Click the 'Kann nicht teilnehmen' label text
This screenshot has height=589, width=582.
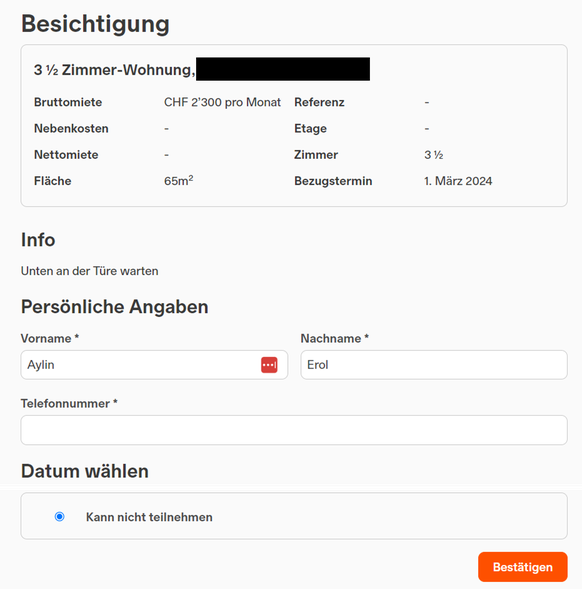coord(149,517)
